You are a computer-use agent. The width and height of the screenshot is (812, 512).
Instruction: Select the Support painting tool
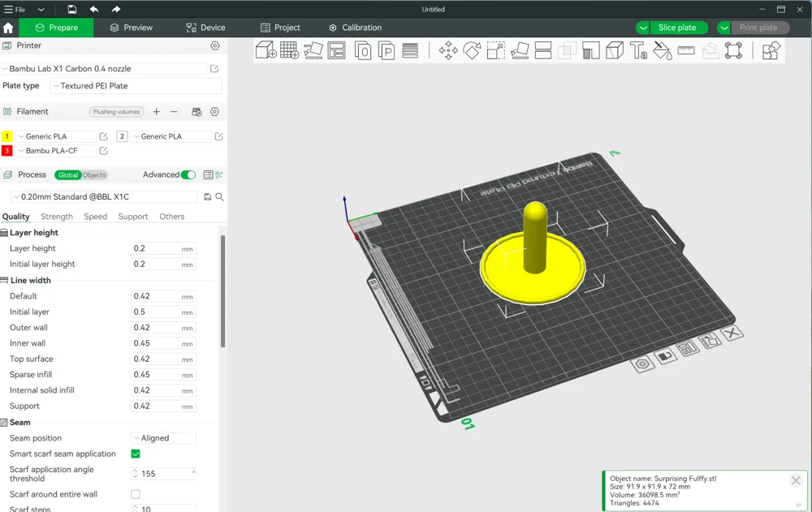(590, 50)
